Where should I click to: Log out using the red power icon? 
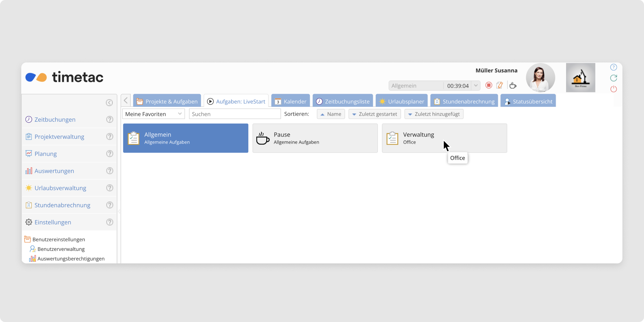coord(613,89)
